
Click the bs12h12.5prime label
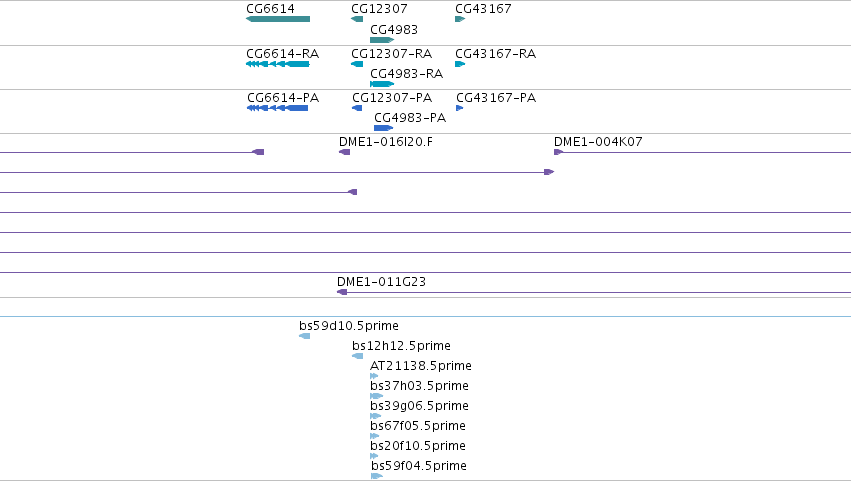click(x=402, y=346)
